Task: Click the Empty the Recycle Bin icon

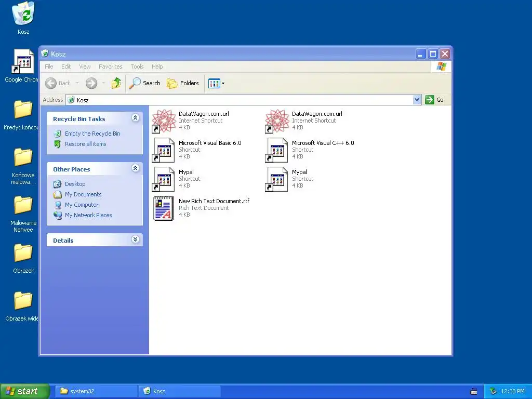Action: click(x=58, y=134)
